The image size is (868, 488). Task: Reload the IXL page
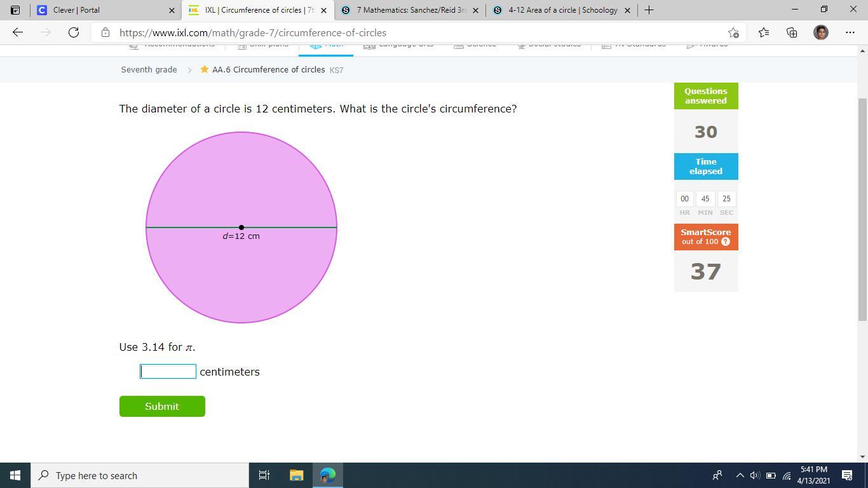click(x=74, y=32)
